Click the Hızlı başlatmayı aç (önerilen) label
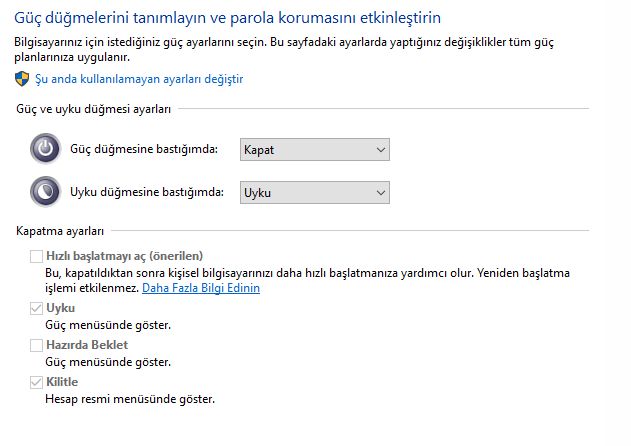The image size is (631, 446). coord(124,256)
